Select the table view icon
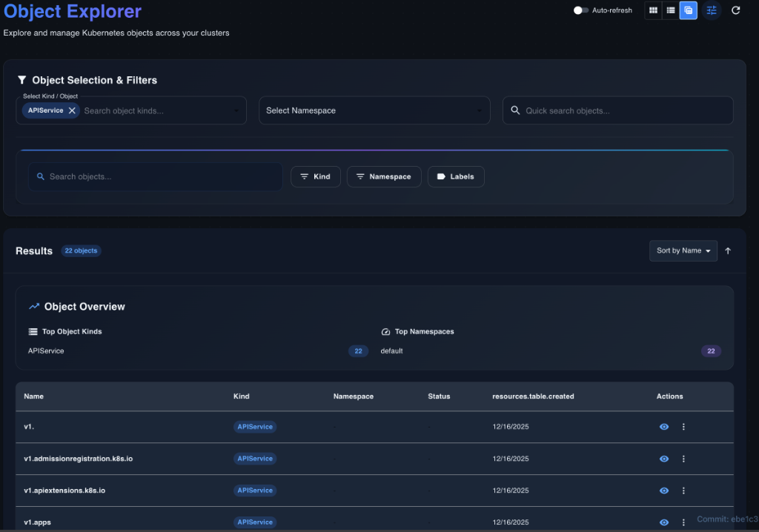The width and height of the screenshot is (759, 532). pyautogui.click(x=689, y=10)
